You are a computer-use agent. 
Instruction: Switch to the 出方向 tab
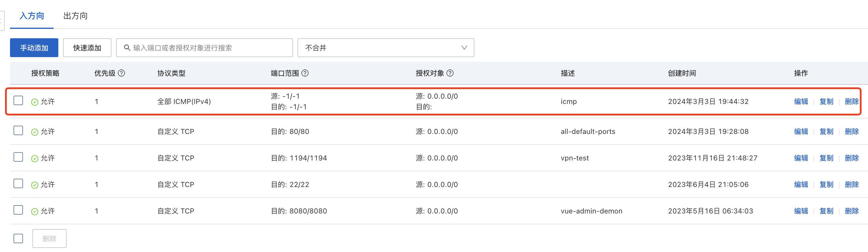[75, 16]
